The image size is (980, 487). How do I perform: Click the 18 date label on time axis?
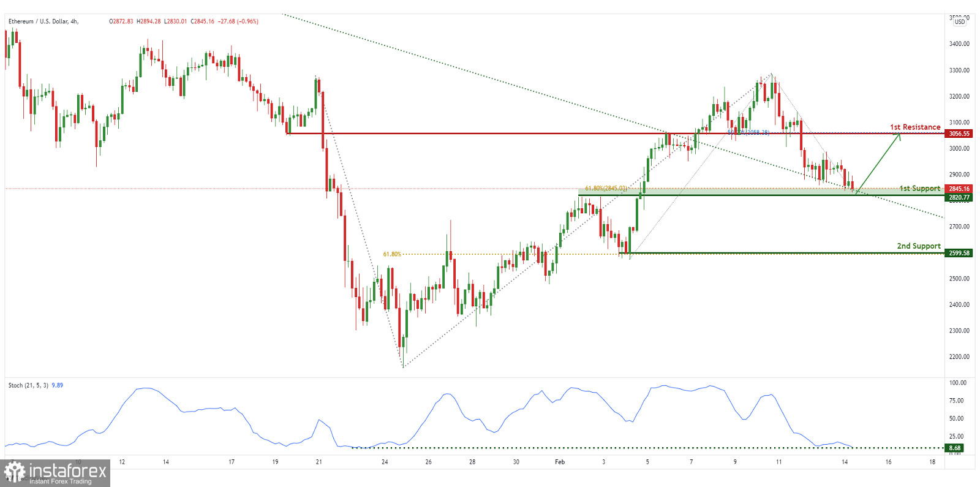point(932,462)
